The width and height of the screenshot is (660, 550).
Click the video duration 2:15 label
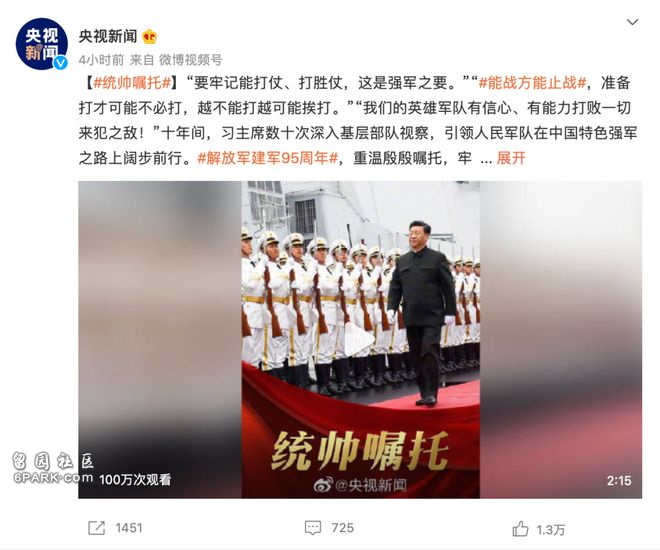[619, 481]
